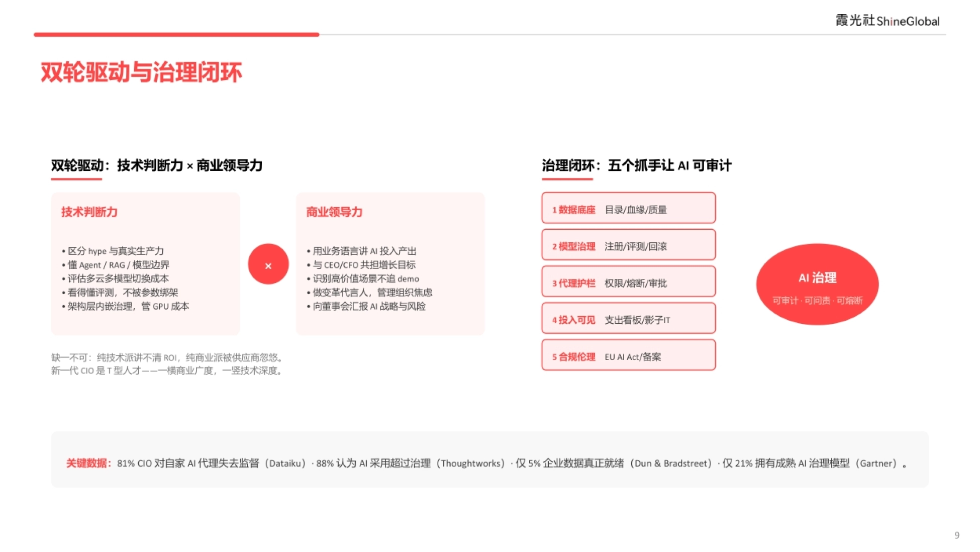Select the red AI 治理 ellipse
Viewport: 980px width, 552px height.
click(817, 284)
